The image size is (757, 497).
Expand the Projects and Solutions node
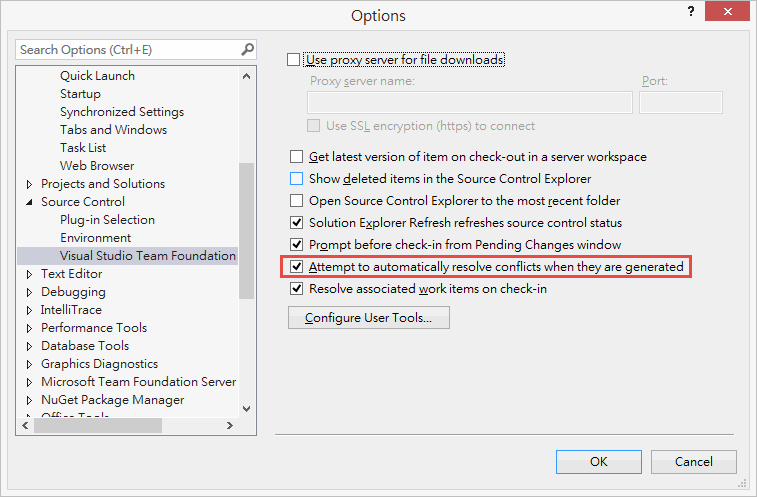29,184
